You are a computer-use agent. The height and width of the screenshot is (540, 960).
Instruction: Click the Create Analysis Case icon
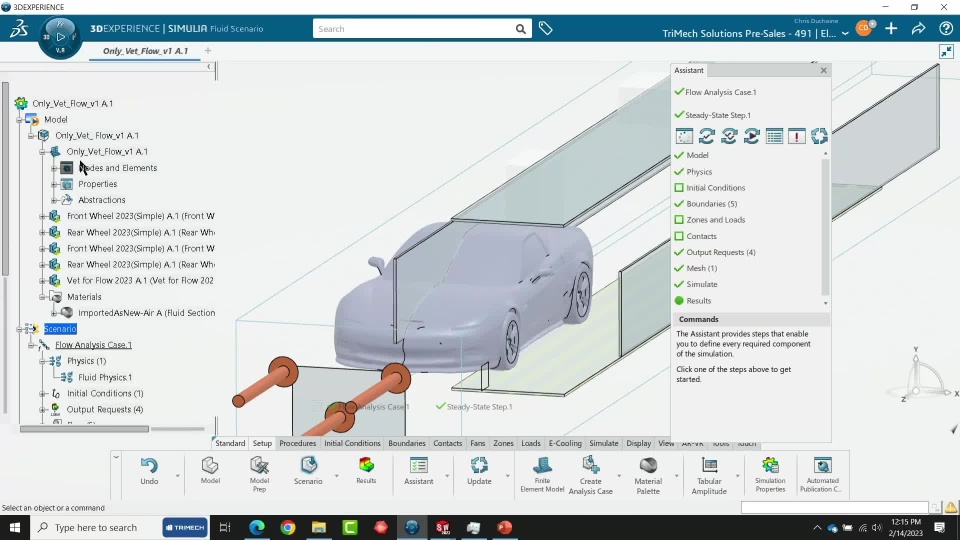pos(590,465)
